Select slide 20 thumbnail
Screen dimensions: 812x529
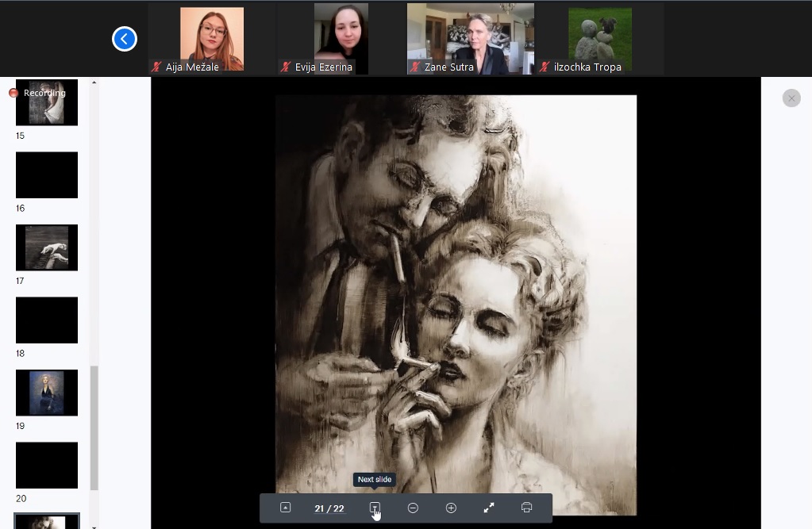pos(47,465)
